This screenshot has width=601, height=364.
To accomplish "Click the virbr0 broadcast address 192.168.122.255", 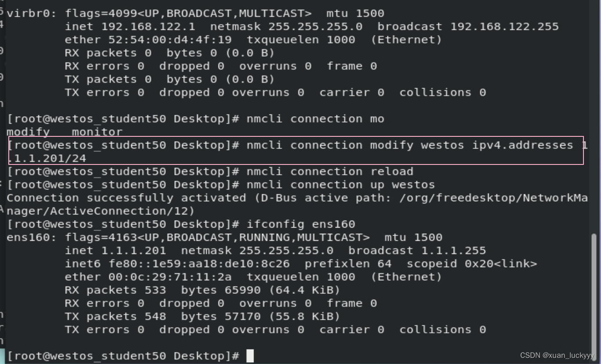I will click(504, 27).
